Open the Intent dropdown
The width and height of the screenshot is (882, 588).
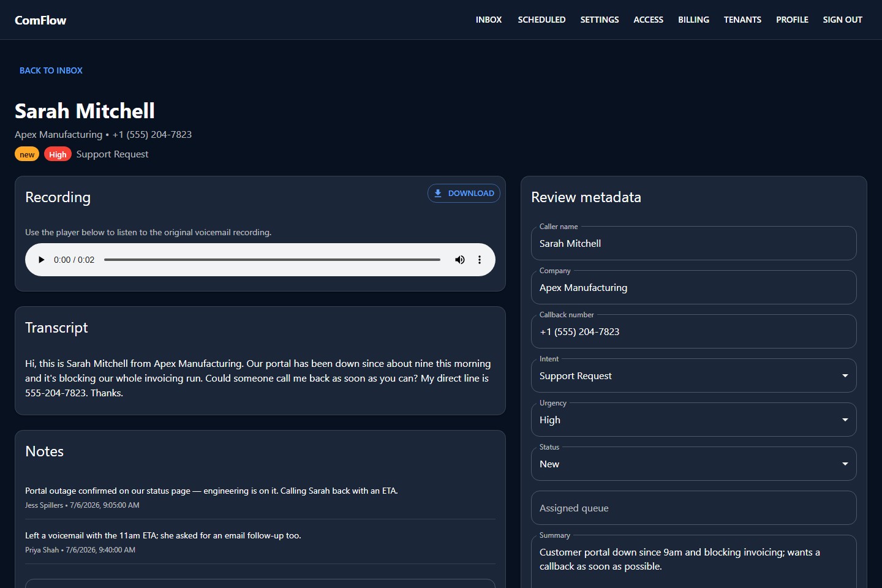point(693,375)
